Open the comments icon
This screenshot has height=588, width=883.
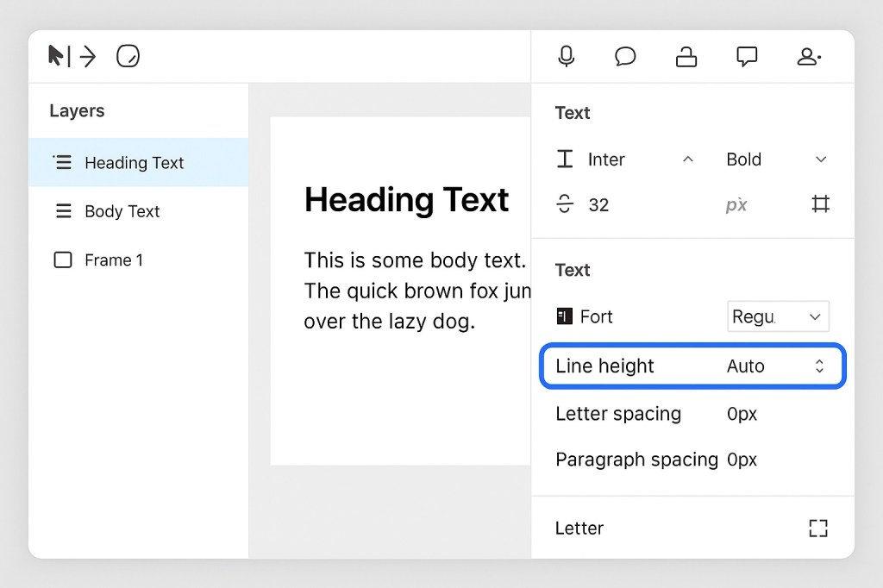(x=747, y=56)
